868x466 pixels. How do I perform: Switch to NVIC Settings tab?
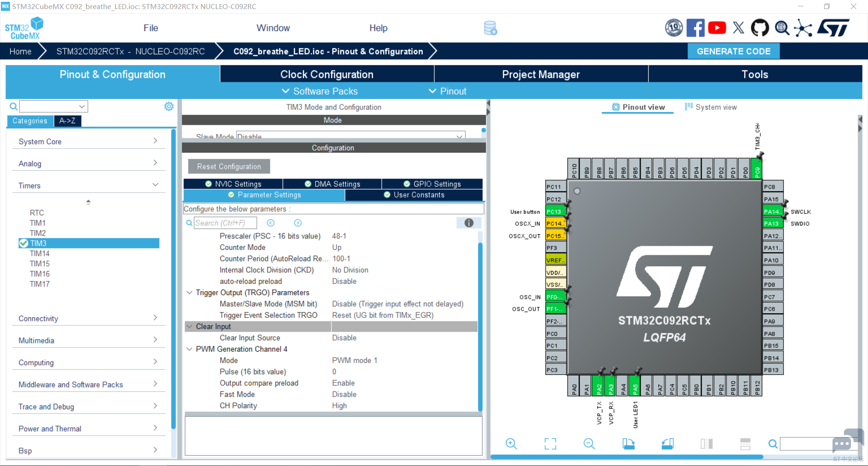(233, 184)
